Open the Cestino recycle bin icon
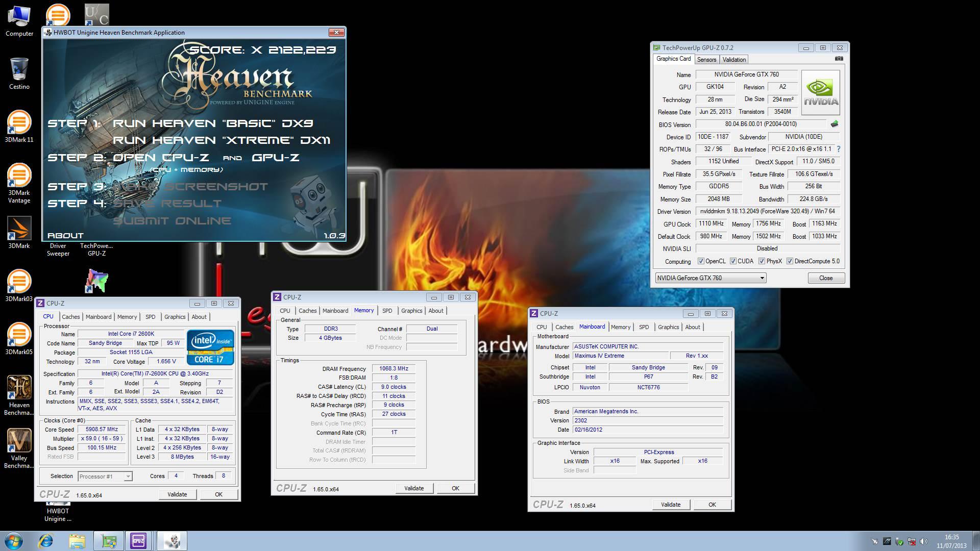 19,74
